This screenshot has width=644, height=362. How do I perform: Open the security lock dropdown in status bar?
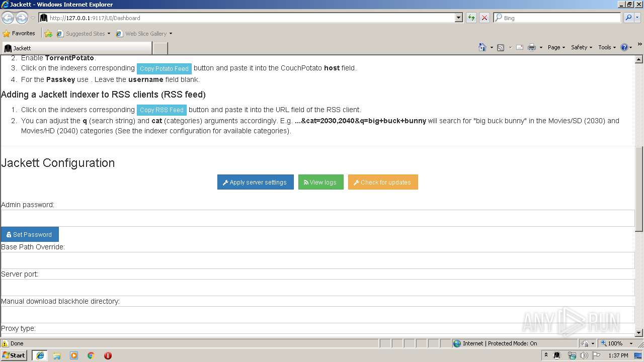tap(588, 343)
